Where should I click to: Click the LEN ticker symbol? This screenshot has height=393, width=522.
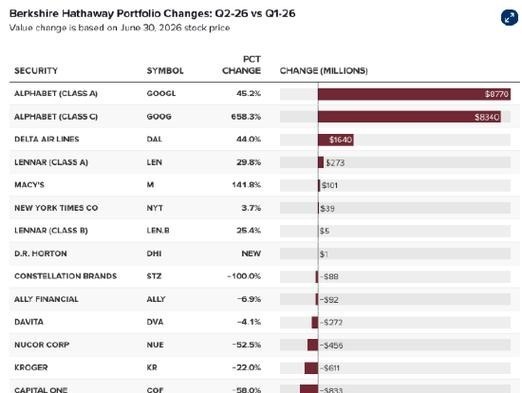click(x=154, y=162)
